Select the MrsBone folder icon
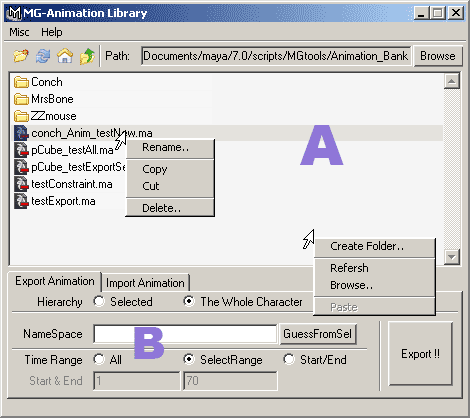470x418 pixels. click(x=21, y=99)
